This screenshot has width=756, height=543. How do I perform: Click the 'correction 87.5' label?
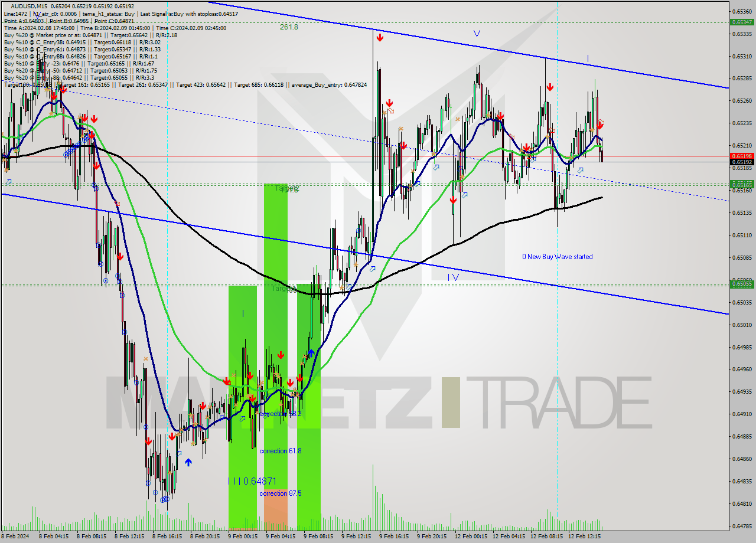[281, 493]
